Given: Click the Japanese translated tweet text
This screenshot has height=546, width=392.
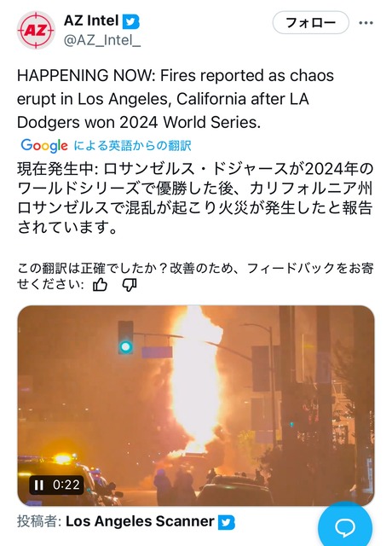Looking at the screenshot, I should [x=195, y=198].
